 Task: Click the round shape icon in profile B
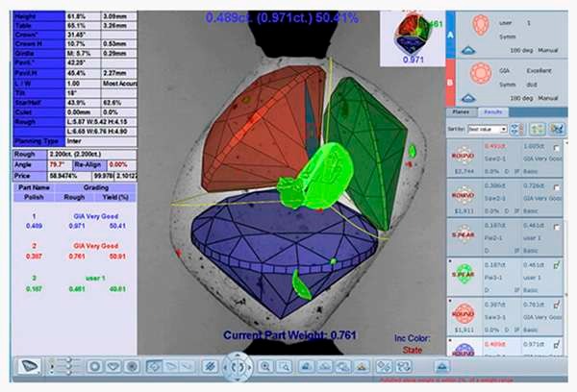[480, 72]
